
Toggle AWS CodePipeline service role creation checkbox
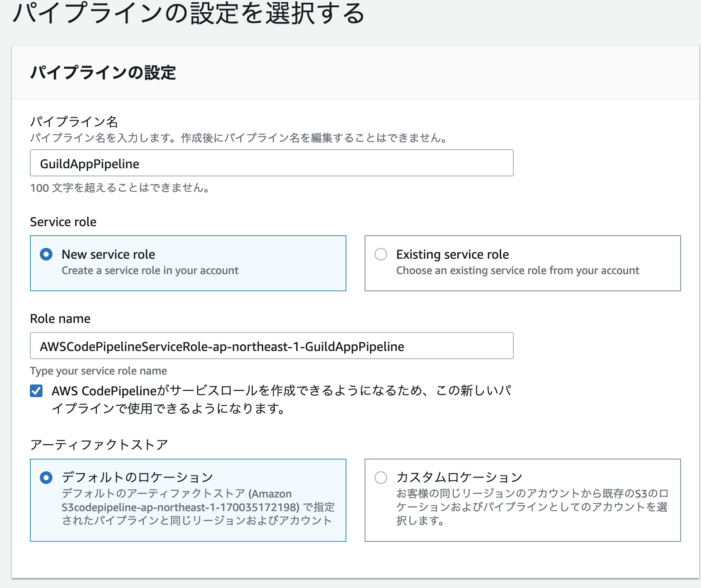(x=36, y=390)
